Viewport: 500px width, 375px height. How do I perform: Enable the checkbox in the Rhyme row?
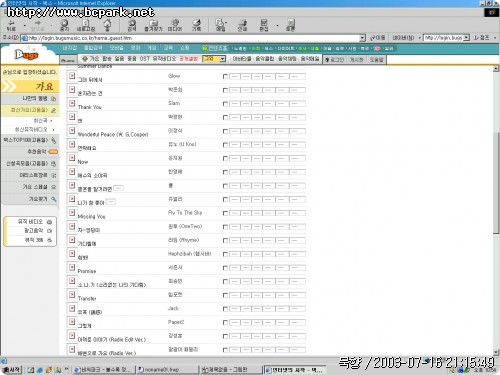(225, 241)
